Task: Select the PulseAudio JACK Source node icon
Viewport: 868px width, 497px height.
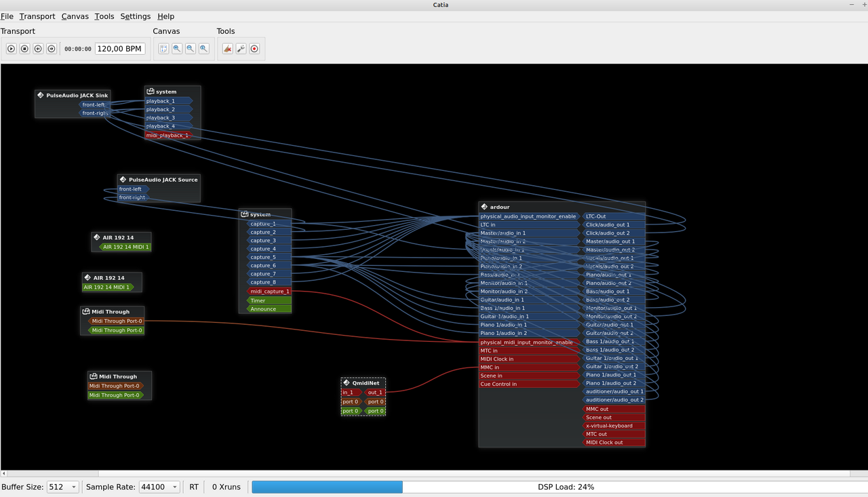Action: [123, 180]
